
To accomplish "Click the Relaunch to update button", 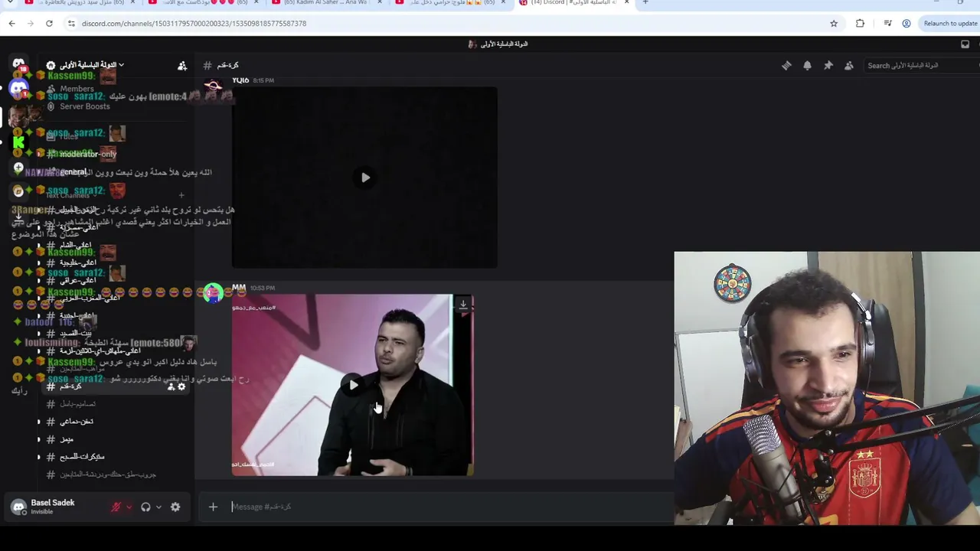I will click(949, 24).
